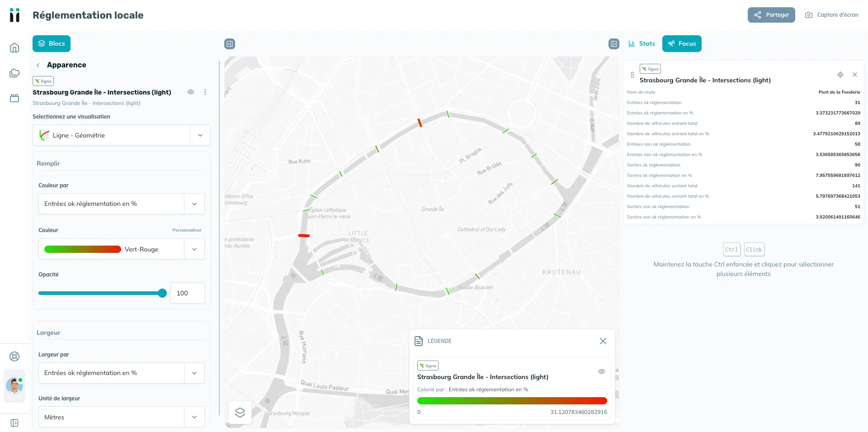The height and width of the screenshot is (432, 868).
Task: Click the Sorties non ok réglementation en % value
Action: (x=838, y=217)
